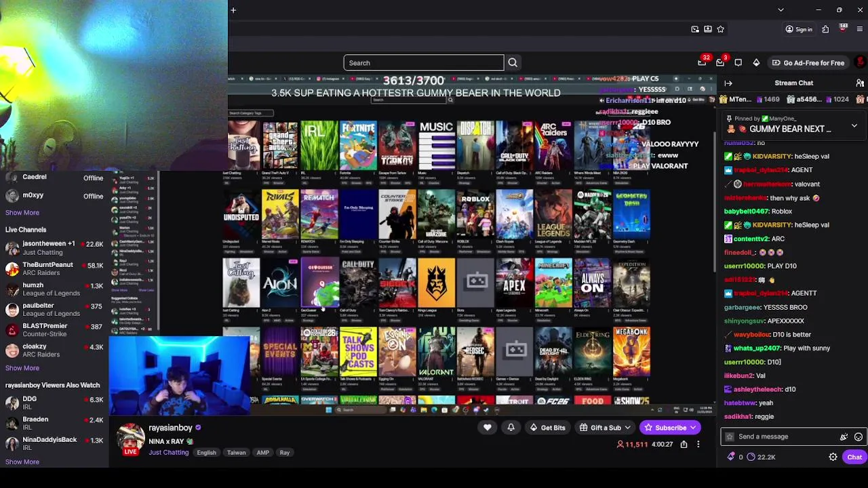Open the user avatar menu
Screen dimensions: 868x488
(x=860, y=62)
